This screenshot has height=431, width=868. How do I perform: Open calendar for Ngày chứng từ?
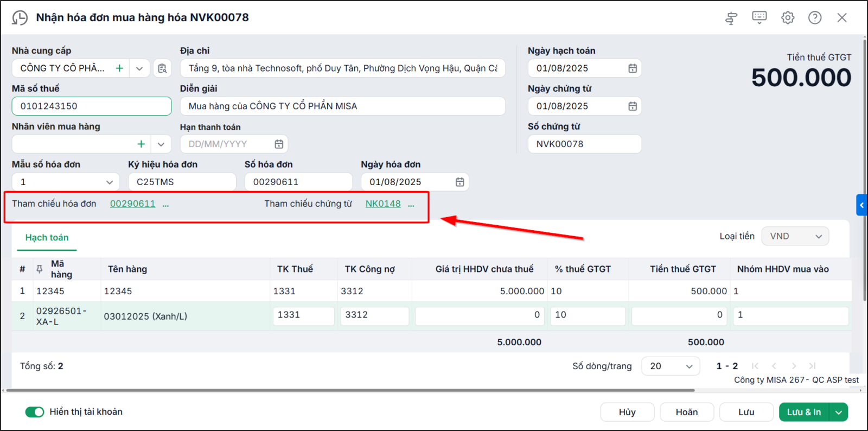633,106
